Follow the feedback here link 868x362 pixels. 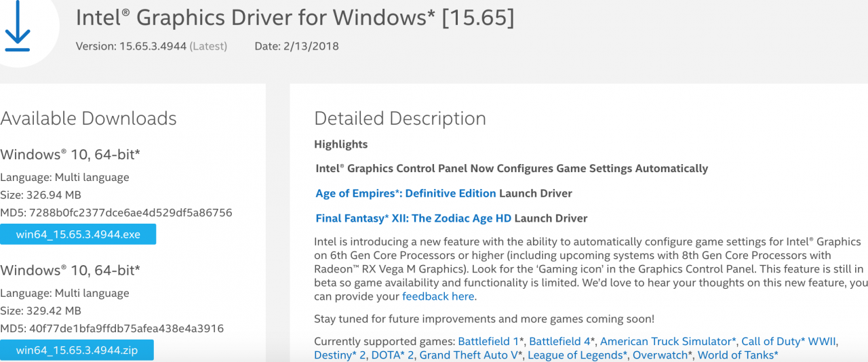pos(438,296)
